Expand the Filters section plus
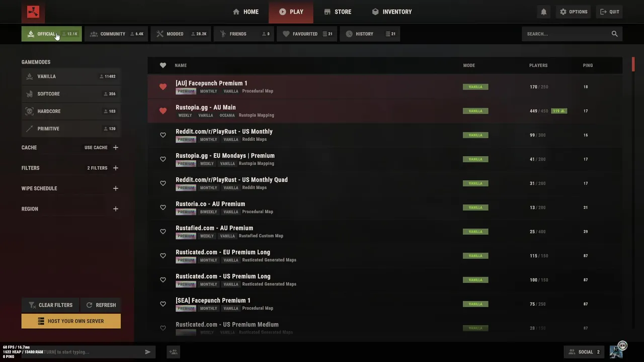The width and height of the screenshot is (644, 362). tap(116, 168)
